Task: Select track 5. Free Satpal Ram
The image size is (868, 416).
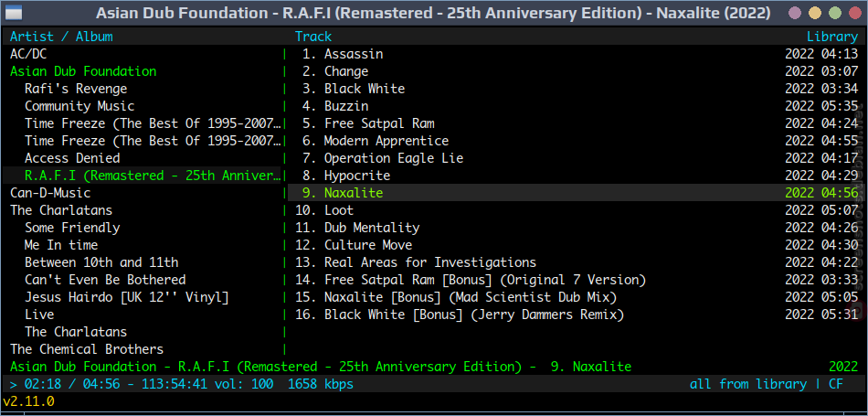Action: (x=577, y=123)
